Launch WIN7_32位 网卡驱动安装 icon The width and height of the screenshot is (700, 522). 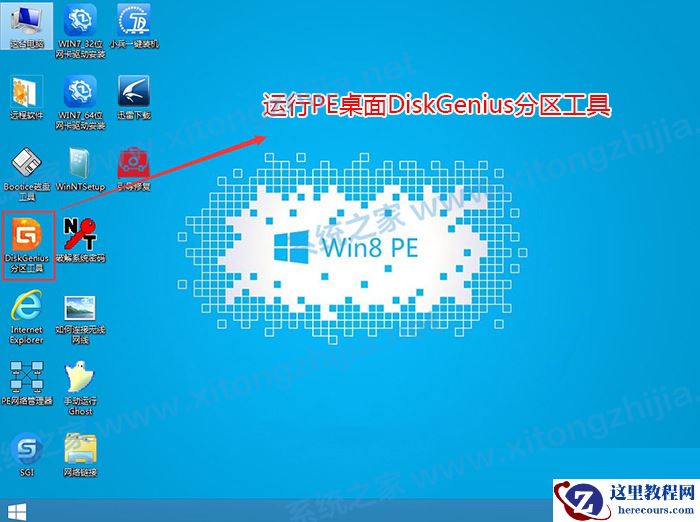(x=80, y=31)
